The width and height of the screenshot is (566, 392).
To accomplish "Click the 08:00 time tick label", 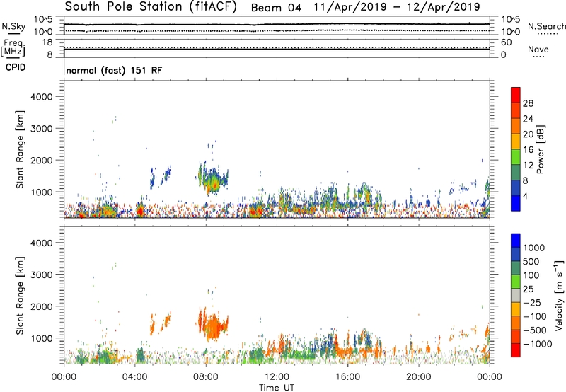I will coord(206,377).
